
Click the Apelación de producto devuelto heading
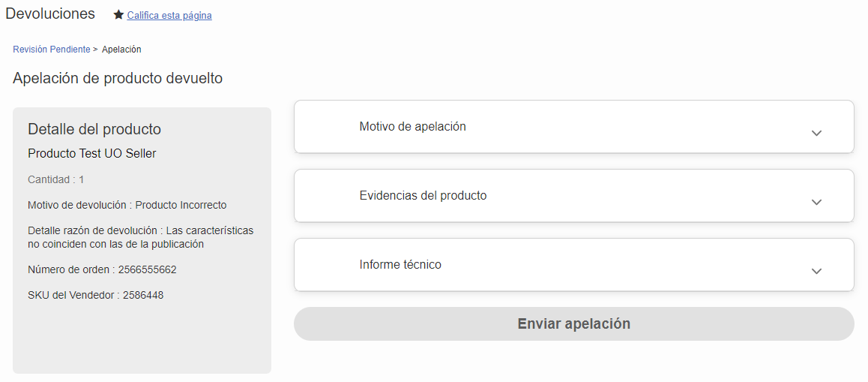coord(118,78)
